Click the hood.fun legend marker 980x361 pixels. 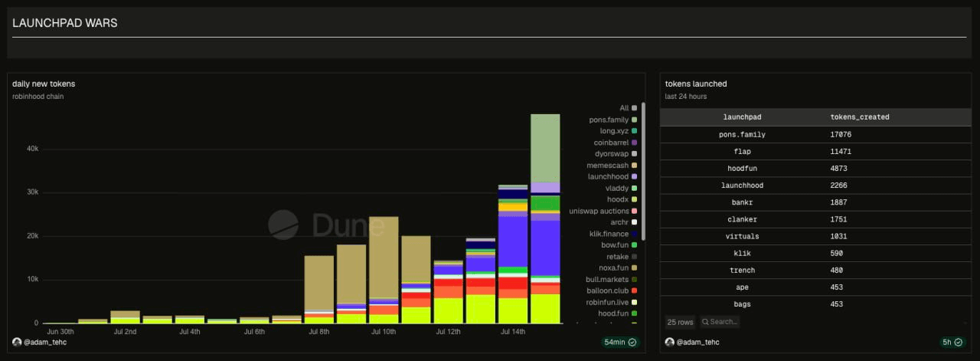pyautogui.click(x=635, y=313)
